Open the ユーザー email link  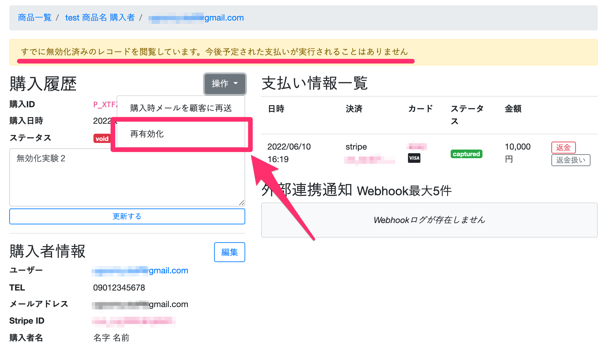click(140, 271)
